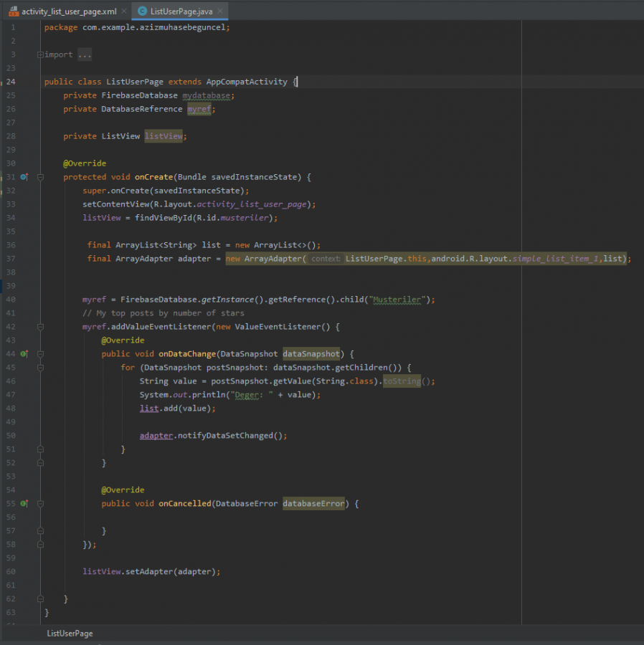Screen dimensions: 644x645
Task: Click fold end marker on line 52
Action: 40,463
